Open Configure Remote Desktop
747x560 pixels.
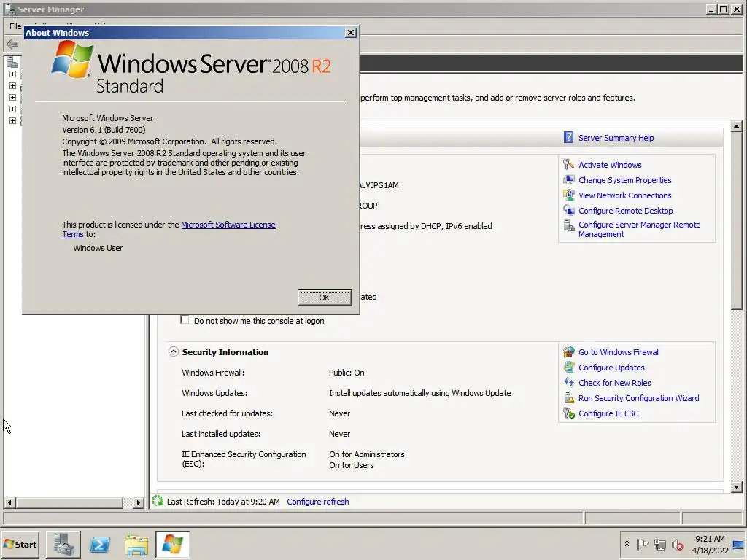tap(625, 211)
